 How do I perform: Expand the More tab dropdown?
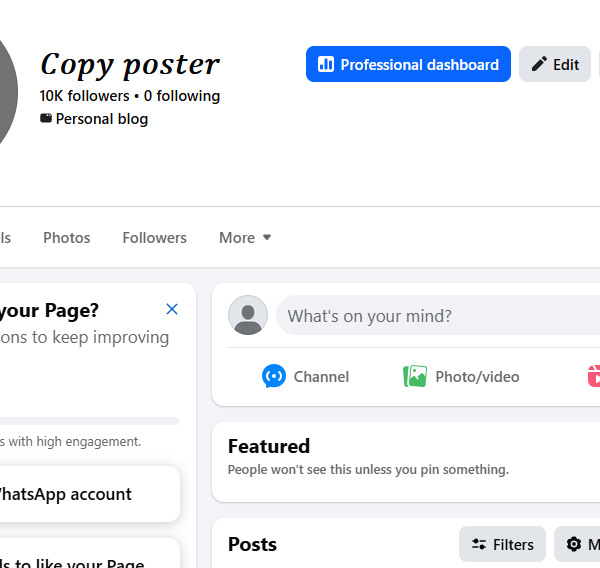point(245,238)
